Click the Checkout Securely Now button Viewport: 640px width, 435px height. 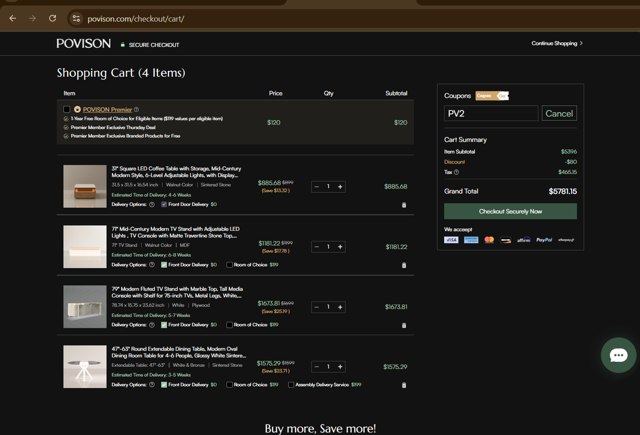(510, 211)
